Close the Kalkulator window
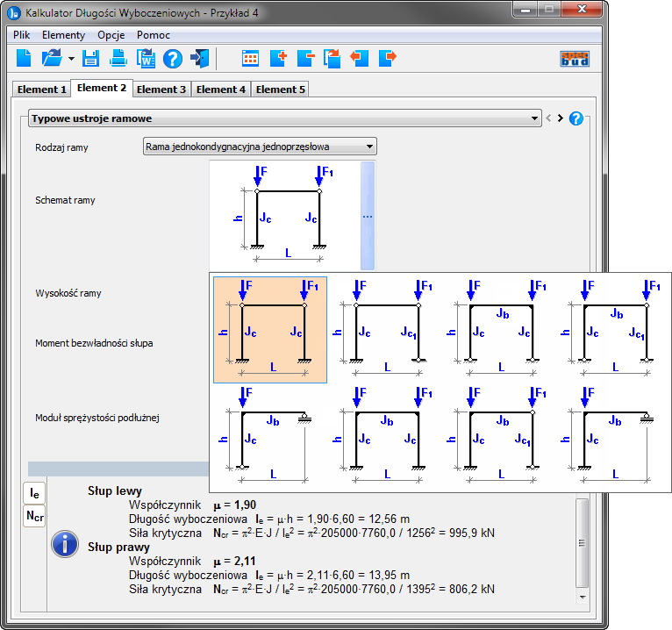The image size is (672, 630). [x=581, y=10]
